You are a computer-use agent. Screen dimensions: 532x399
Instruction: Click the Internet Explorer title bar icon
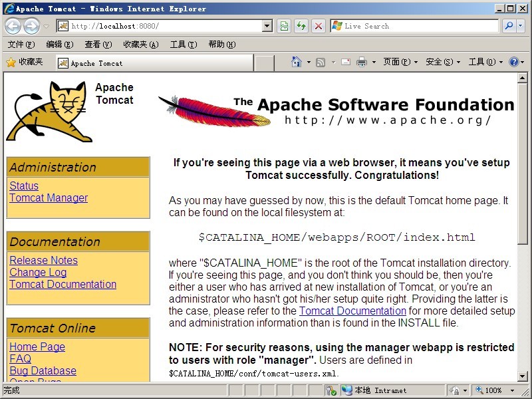click(9, 9)
